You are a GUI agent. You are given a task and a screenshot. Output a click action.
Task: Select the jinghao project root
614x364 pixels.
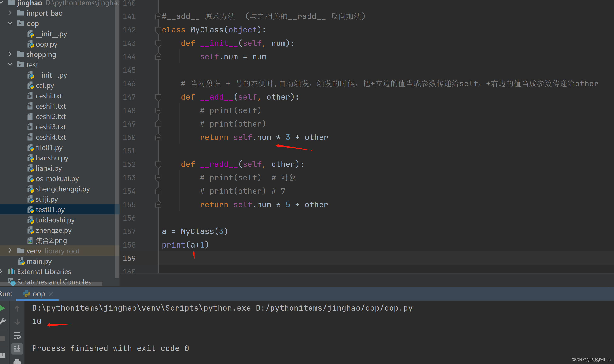pyautogui.click(x=29, y=3)
